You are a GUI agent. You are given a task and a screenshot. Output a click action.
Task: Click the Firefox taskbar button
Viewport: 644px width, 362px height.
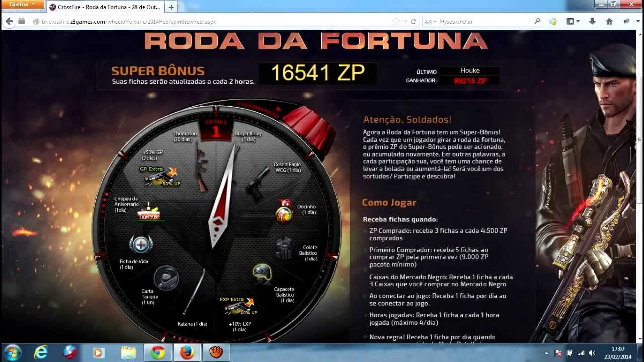(x=187, y=353)
